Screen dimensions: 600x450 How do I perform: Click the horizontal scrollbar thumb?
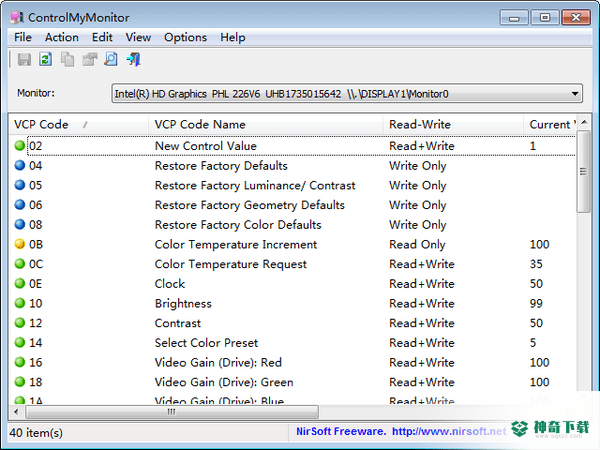[x=172, y=412]
